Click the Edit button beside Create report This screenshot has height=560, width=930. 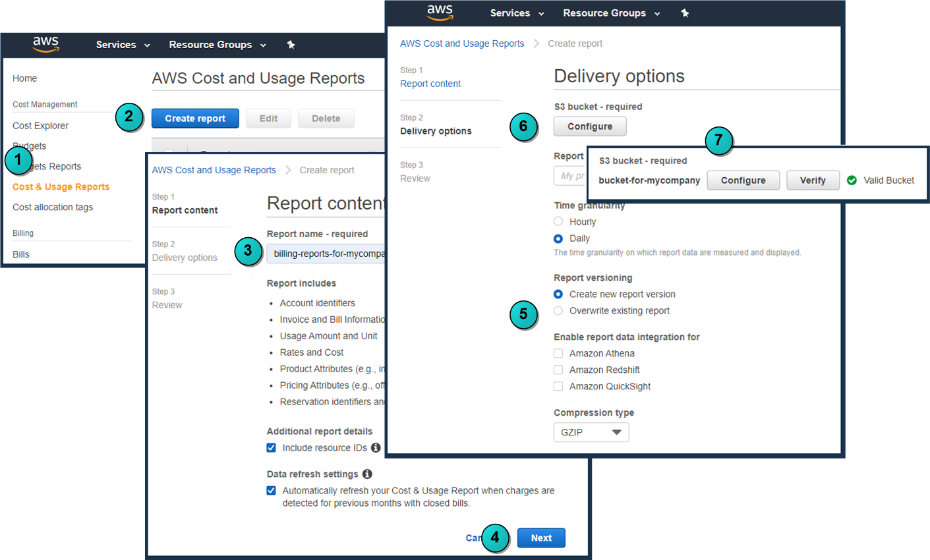268,119
